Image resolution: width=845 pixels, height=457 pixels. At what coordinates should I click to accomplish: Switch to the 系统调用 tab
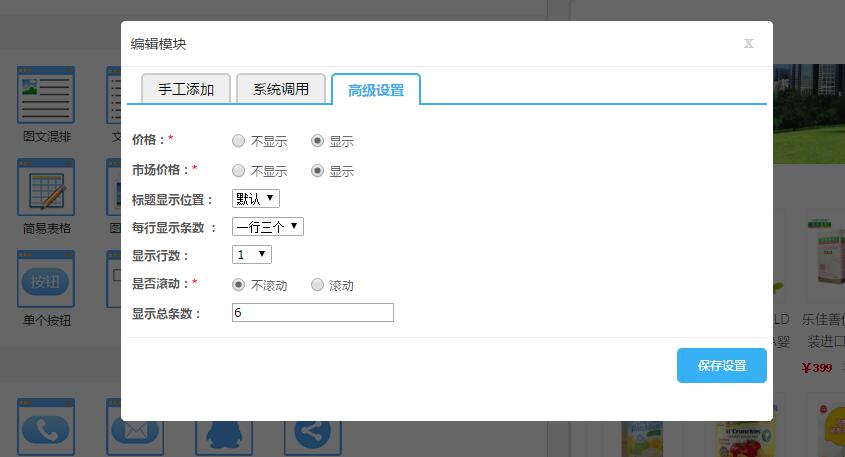click(x=281, y=89)
